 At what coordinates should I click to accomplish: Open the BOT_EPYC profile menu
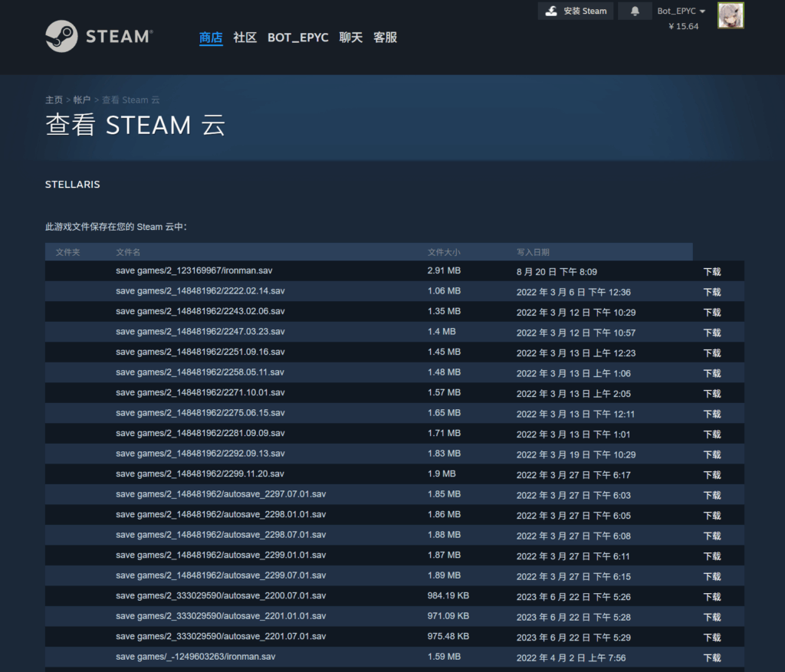pos(298,38)
